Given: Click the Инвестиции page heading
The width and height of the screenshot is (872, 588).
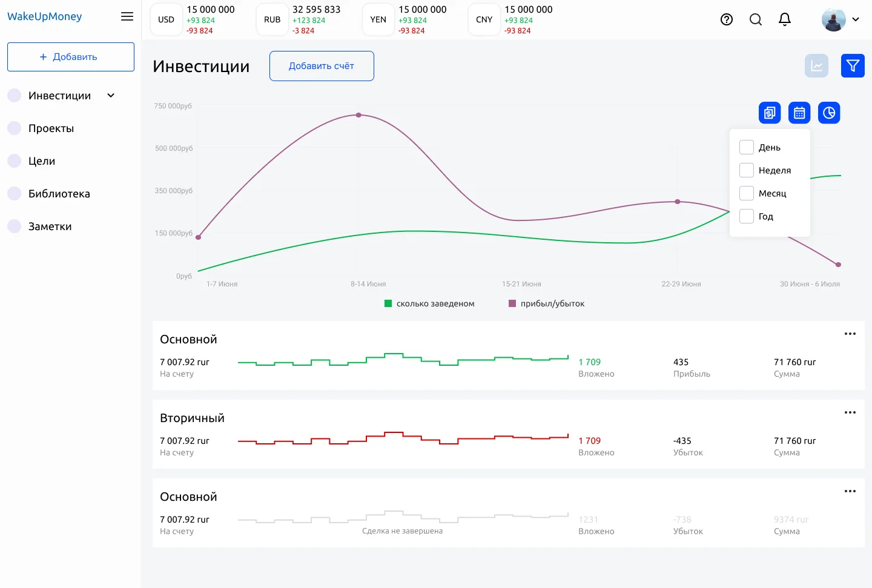Looking at the screenshot, I should [x=201, y=66].
